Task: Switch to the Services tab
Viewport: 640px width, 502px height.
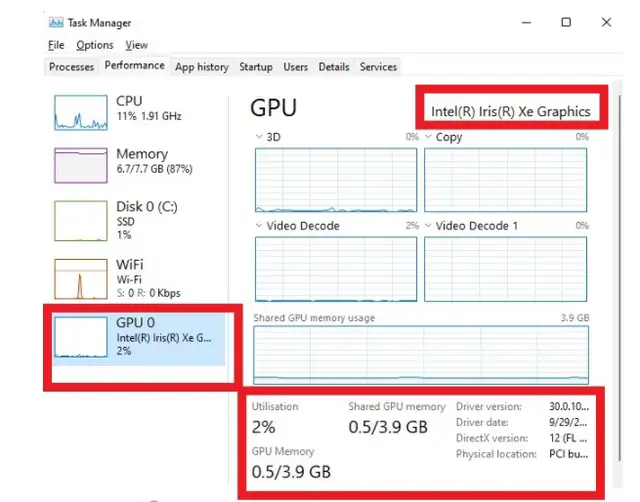Action: [378, 67]
